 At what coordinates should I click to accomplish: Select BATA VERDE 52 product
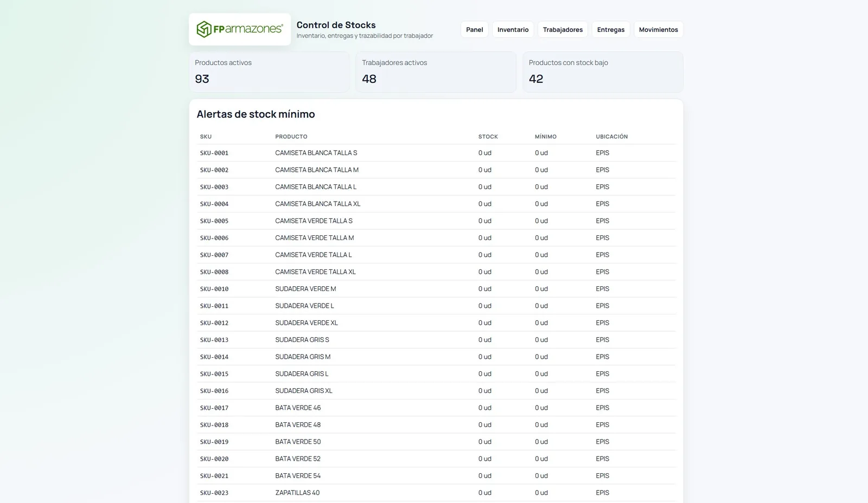[298, 459]
